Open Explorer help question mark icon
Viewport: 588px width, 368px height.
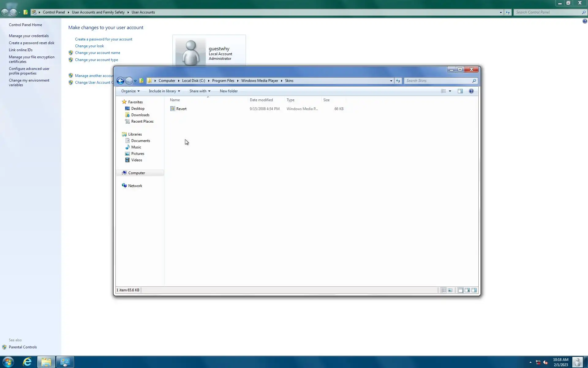click(x=471, y=91)
